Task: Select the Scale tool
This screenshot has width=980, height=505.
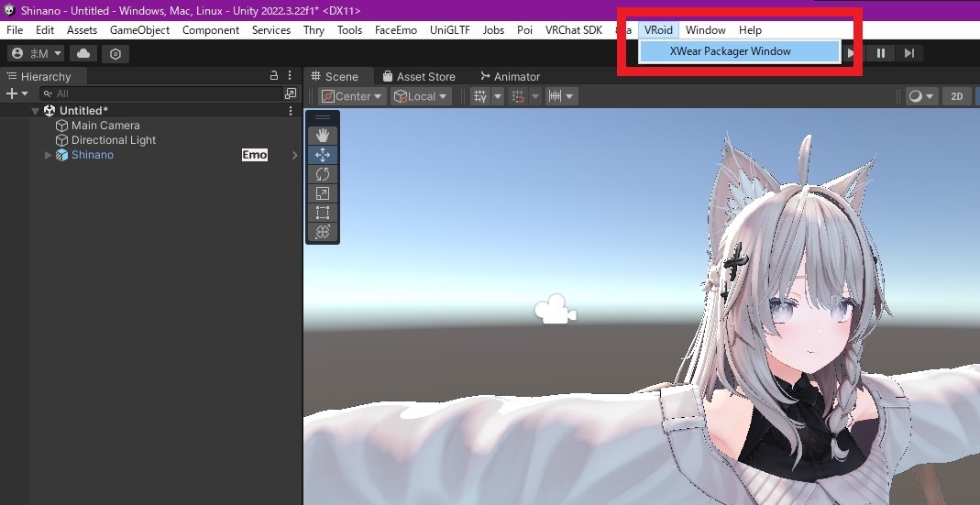Action: pos(323,193)
